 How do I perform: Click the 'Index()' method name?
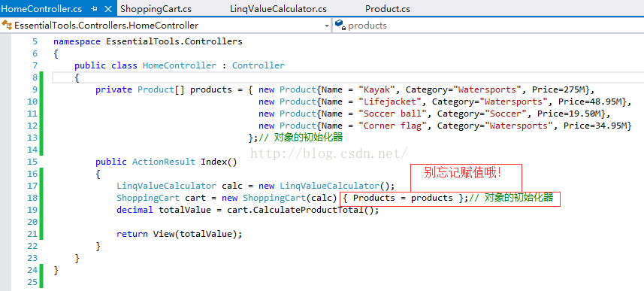coord(219,162)
